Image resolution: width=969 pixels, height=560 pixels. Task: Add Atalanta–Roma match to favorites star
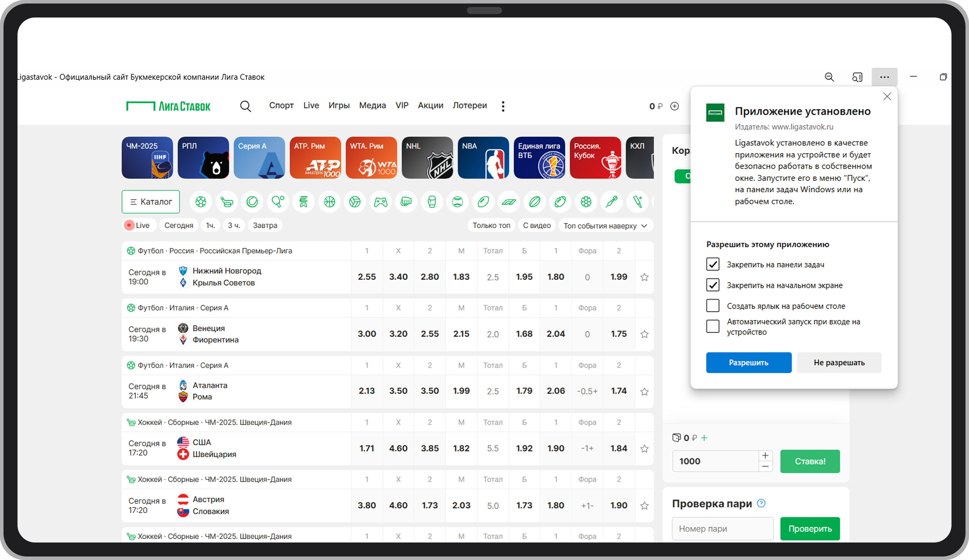[644, 391]
